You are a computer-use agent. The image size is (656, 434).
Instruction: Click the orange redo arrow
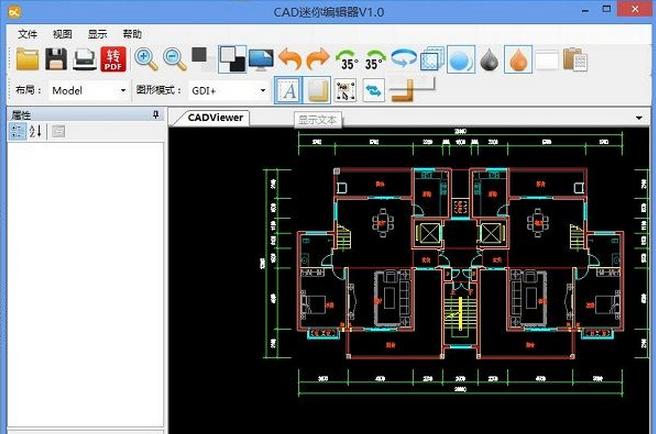click(x=318, y=59)
